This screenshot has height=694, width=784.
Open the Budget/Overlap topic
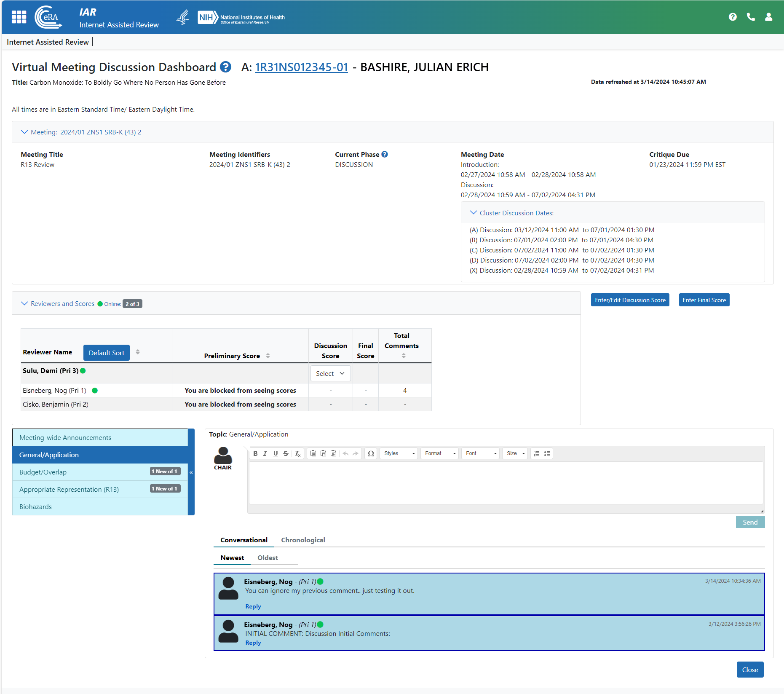[100, 472]
